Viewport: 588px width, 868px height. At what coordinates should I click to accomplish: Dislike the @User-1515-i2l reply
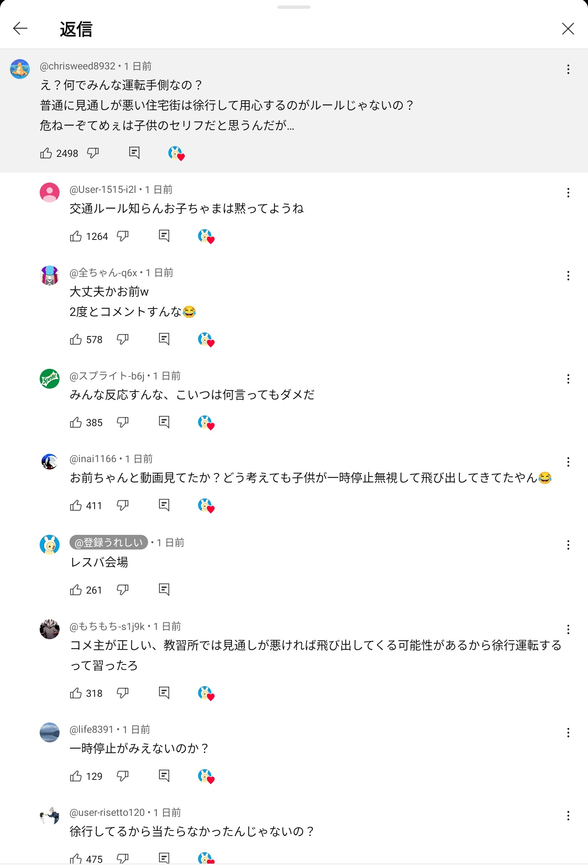(122, 236)
